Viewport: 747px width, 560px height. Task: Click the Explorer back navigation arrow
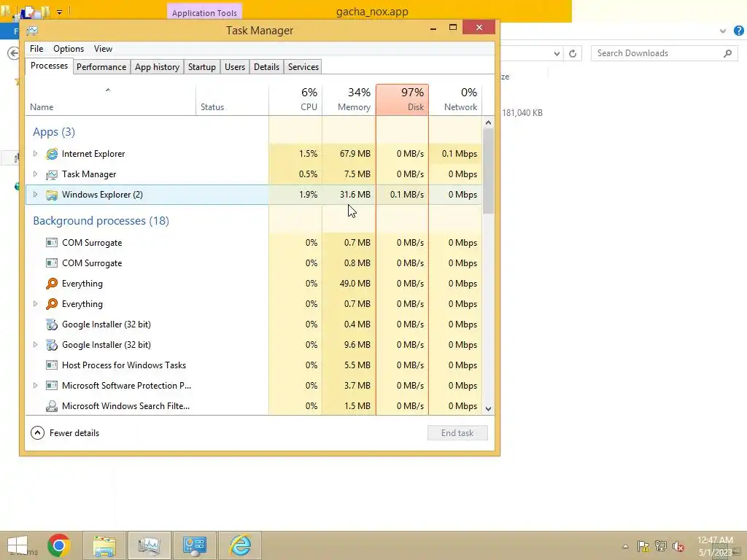pyautogui.click(x=13, y=52)
